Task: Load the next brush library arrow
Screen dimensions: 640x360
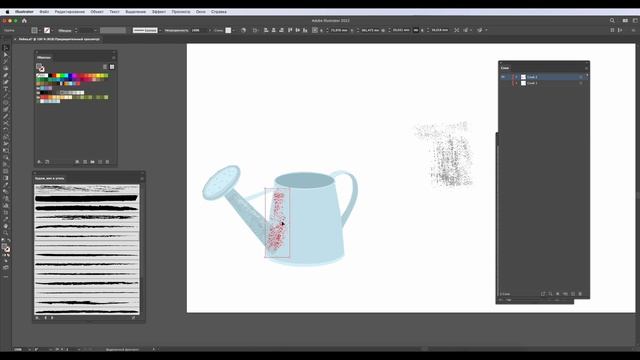Action: click(x=52, y=318)
